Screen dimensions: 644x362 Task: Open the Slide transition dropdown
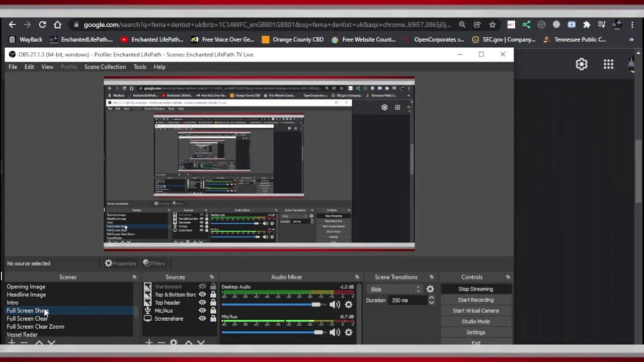pyautogui.click(x=394, y=289)
